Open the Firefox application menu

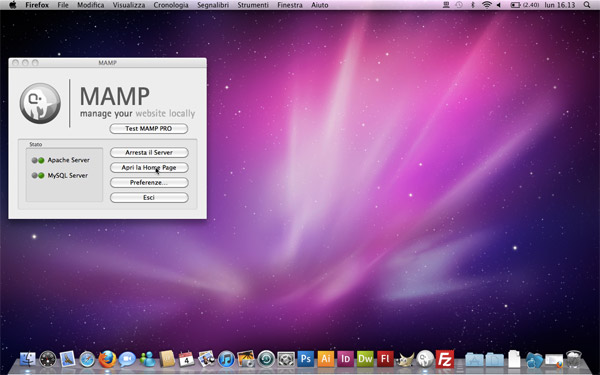tap(37, 5)
